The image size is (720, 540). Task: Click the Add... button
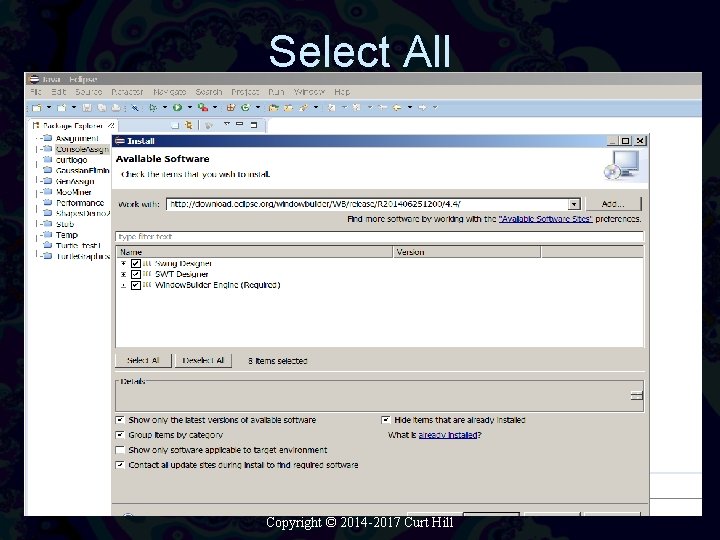613,204
